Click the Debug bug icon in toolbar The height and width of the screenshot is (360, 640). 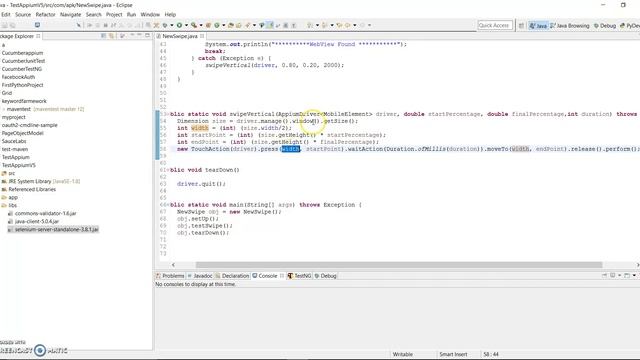[165, 25]
